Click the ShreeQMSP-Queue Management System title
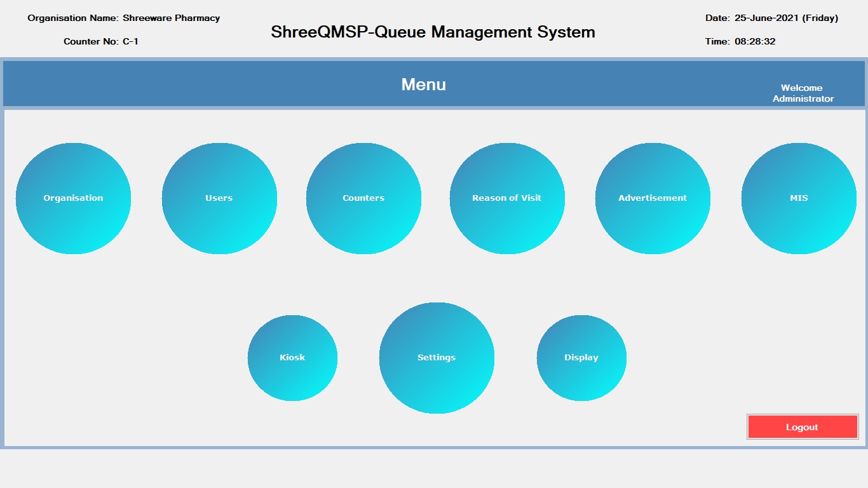Image resolution: width=868 pixels, height=488 pixels. pos(433,32)
